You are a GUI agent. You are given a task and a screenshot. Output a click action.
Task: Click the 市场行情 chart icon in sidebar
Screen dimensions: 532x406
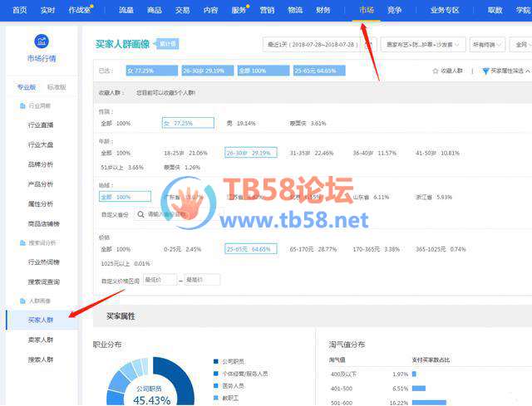click(41, 41)
